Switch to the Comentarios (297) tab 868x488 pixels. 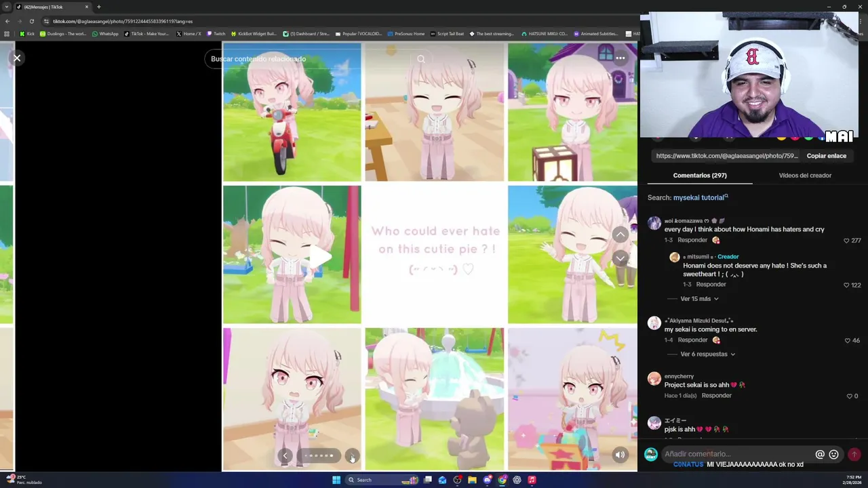(x=700, y=176)
